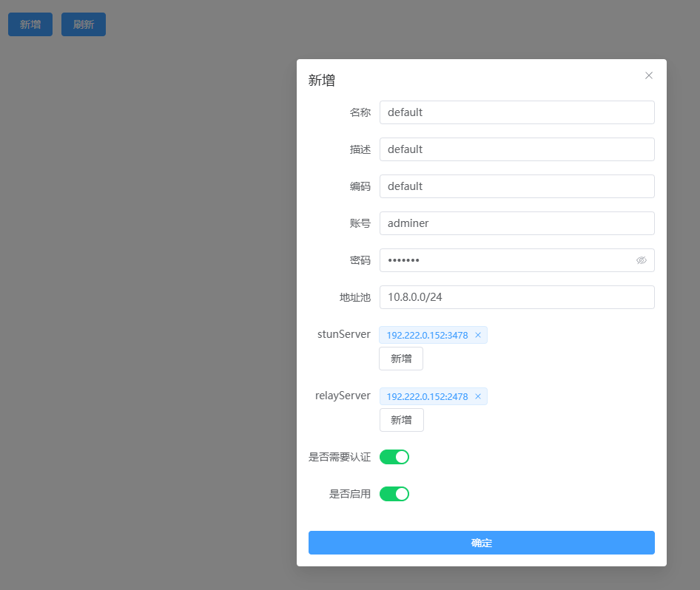Viewport: 700px width, 590px height.
Task: Click the 名称 input field
Action: [x=516, y=112]
